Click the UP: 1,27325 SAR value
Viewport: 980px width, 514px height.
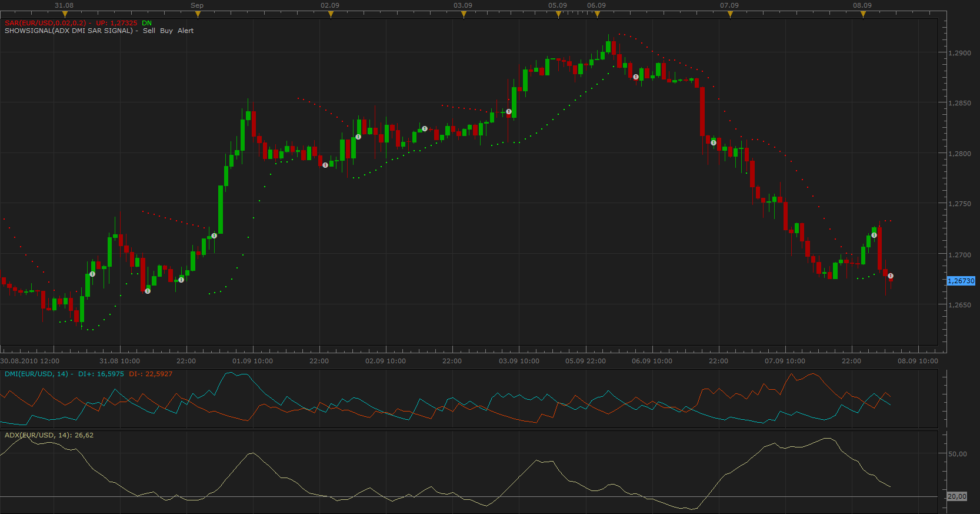[x=116, y=23]
